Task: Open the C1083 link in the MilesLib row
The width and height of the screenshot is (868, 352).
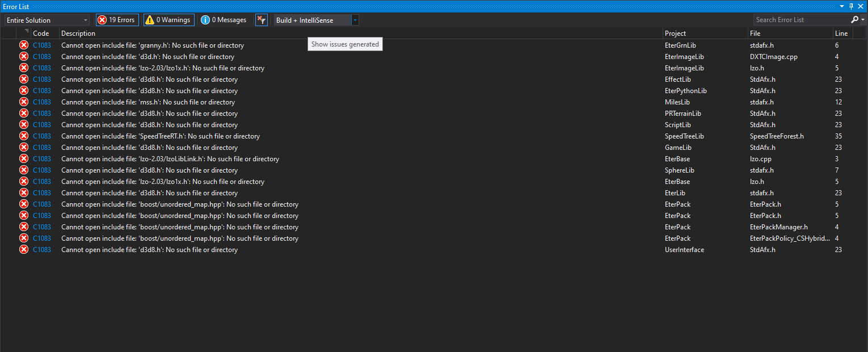Action: click(42, 102)
